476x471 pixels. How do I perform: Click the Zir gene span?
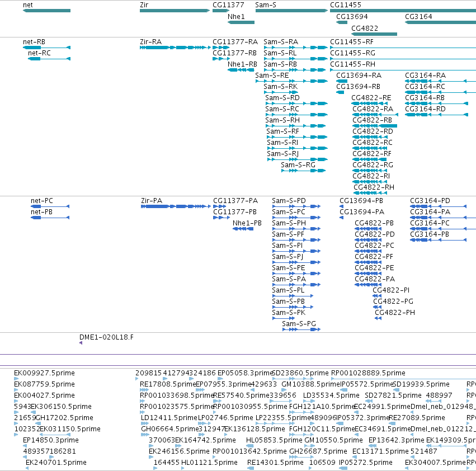pyautogui.click(x=175, y=11)
